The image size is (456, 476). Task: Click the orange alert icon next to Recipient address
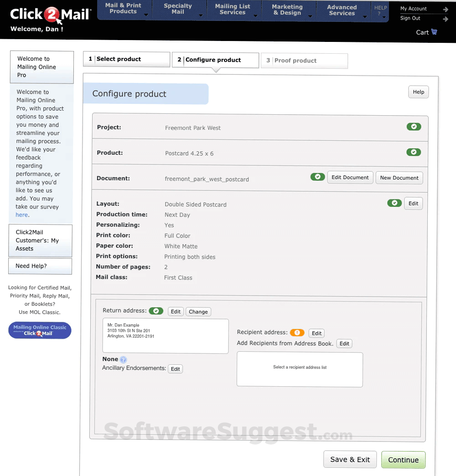[x=297, y=333]
